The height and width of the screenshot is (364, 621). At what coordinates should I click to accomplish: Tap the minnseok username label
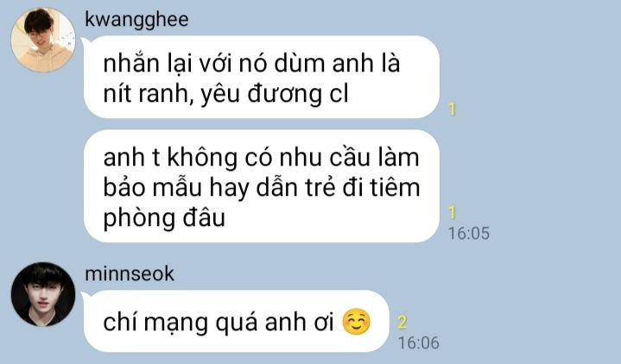(x=130, y=273)
